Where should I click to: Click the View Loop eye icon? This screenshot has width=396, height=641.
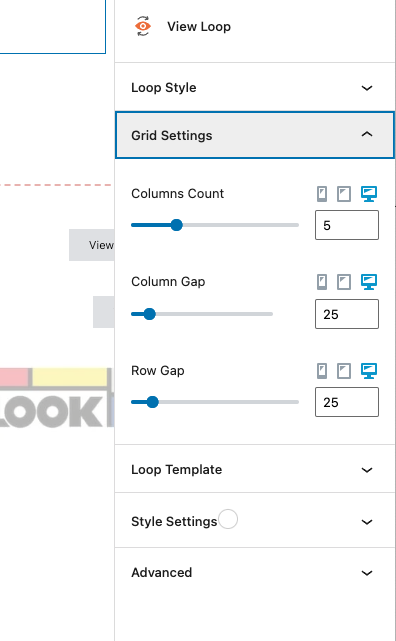click(x=143, y=26)
